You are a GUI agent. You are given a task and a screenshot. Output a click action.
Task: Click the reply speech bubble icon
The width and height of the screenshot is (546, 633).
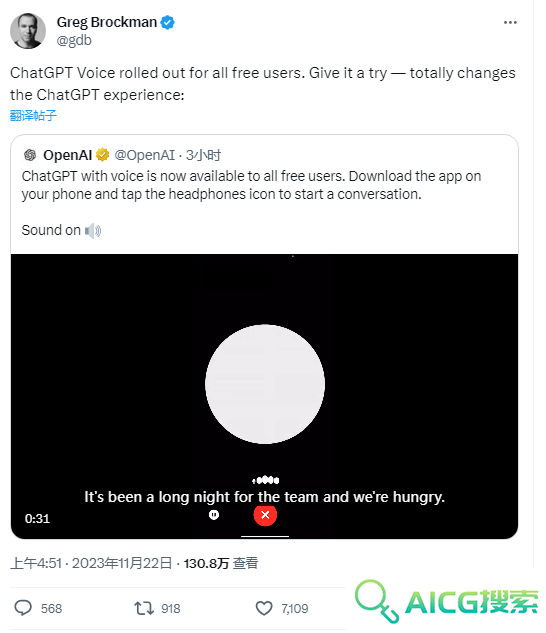point(23,608)
